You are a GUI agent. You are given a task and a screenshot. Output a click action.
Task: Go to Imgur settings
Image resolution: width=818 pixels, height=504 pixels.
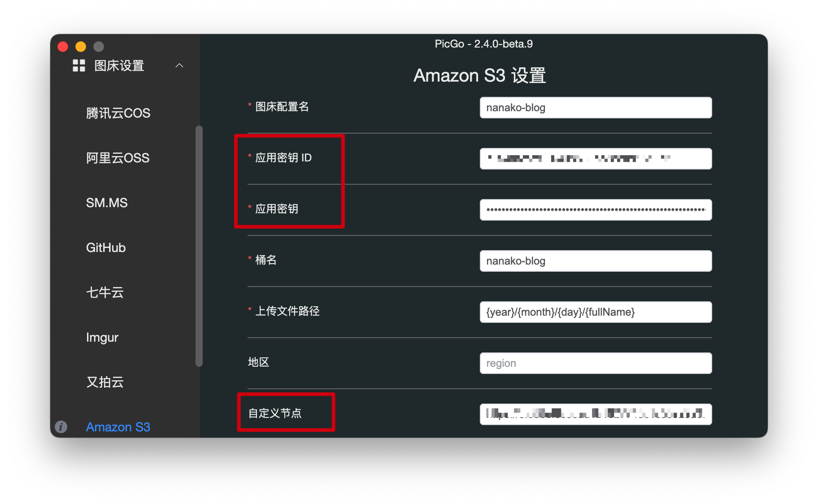(x=102, y=337)
